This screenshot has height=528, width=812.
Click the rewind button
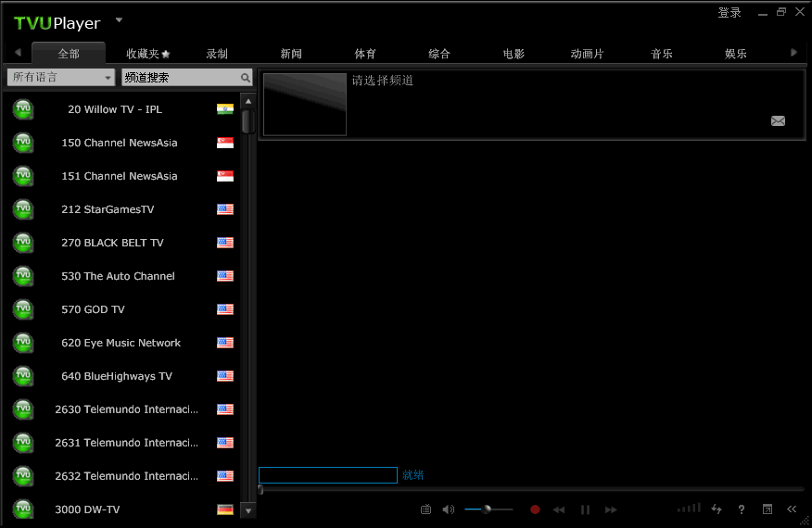[559, 509]
